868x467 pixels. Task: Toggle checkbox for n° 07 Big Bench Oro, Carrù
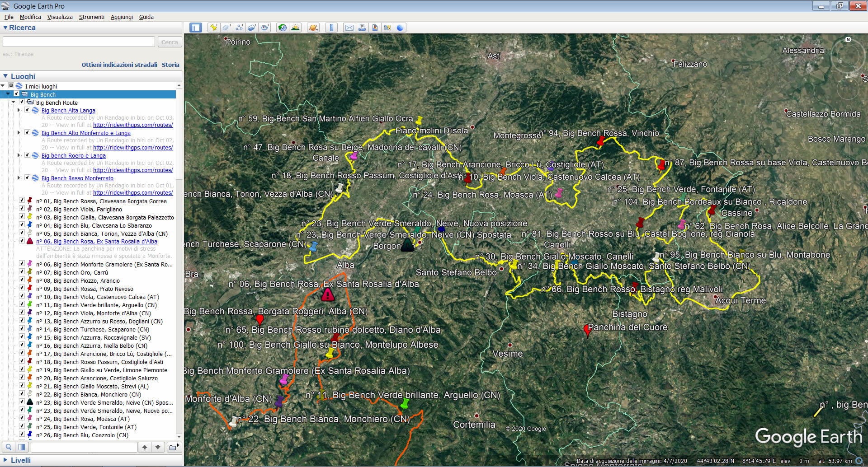[x=22, y=272]
